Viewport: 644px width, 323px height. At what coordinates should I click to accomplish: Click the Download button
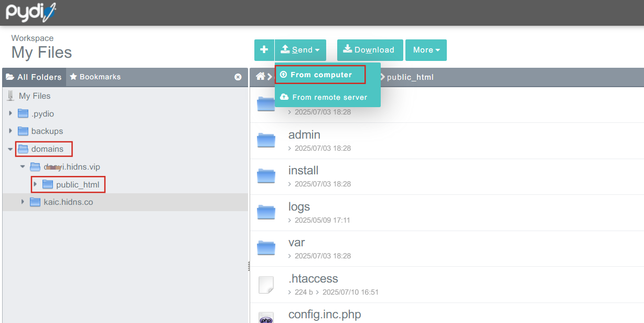[x=370, y=50]
